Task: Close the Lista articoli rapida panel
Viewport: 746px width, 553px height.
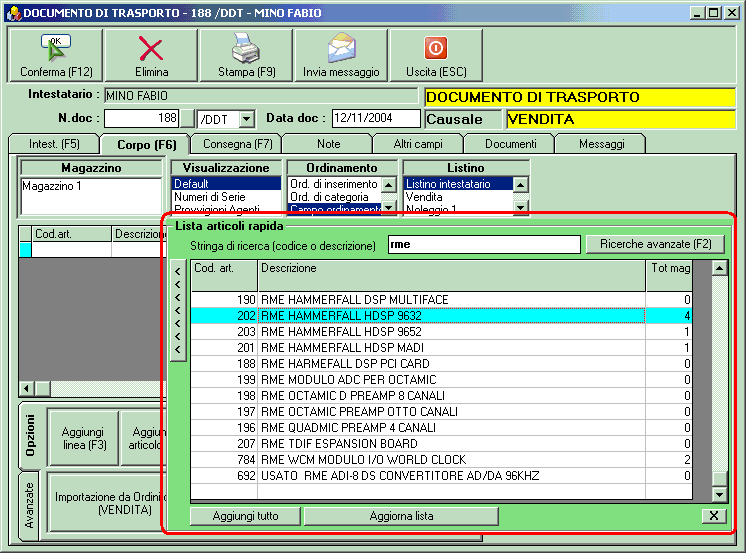Action: [x=714, y=515]
